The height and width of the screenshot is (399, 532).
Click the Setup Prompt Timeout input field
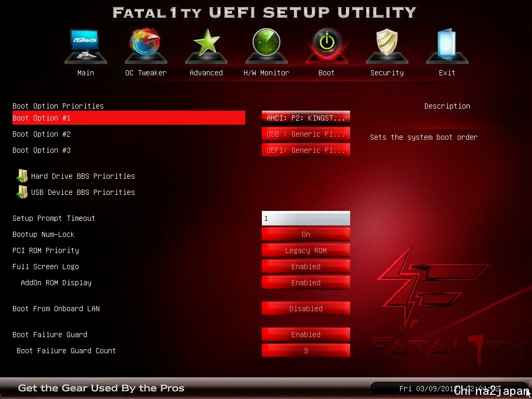coord(305,218)
